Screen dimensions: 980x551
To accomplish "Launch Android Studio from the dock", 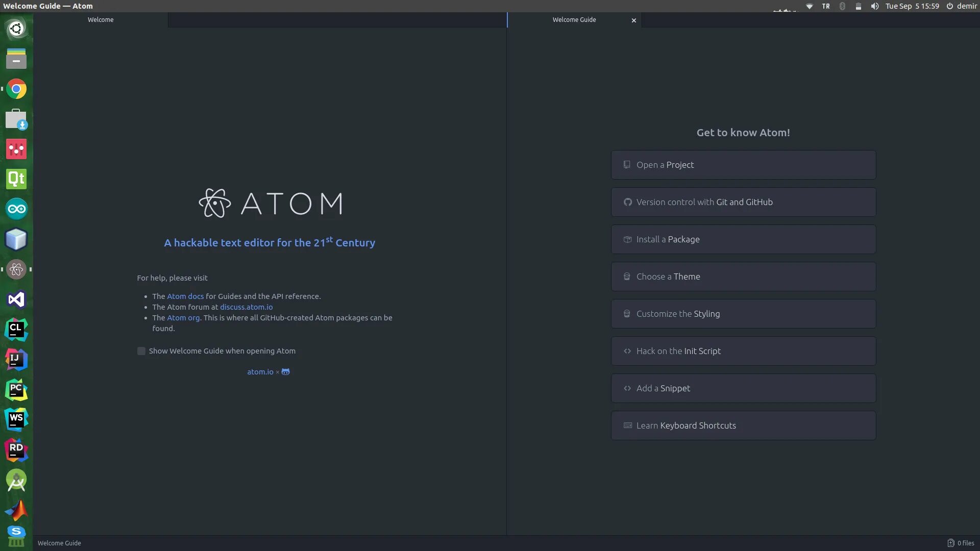I will [16, 480].
